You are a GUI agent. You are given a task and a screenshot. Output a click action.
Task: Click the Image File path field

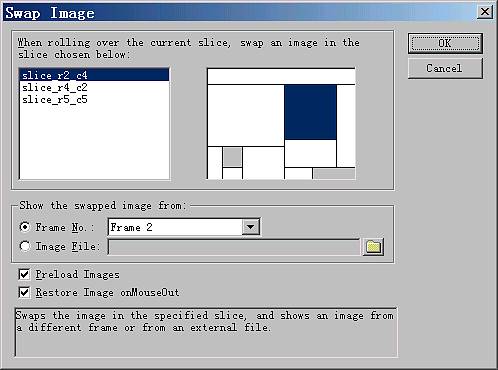click(x=234, y=247)
